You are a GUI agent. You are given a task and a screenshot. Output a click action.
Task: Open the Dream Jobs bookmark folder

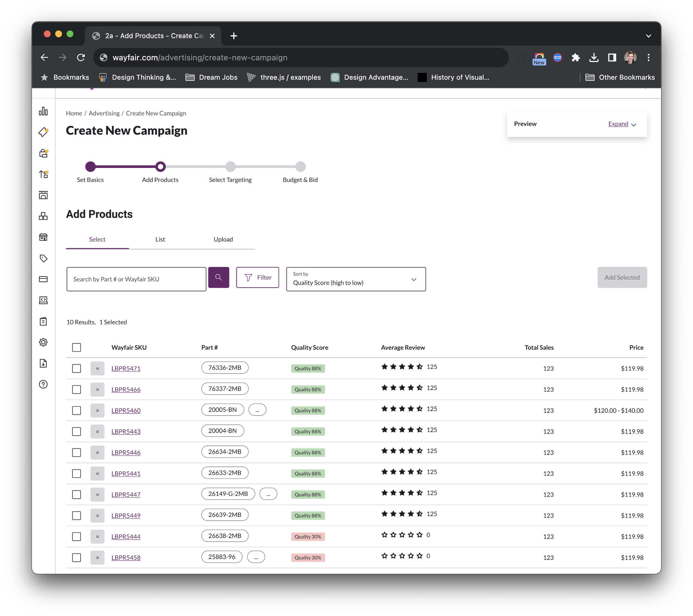212,77
